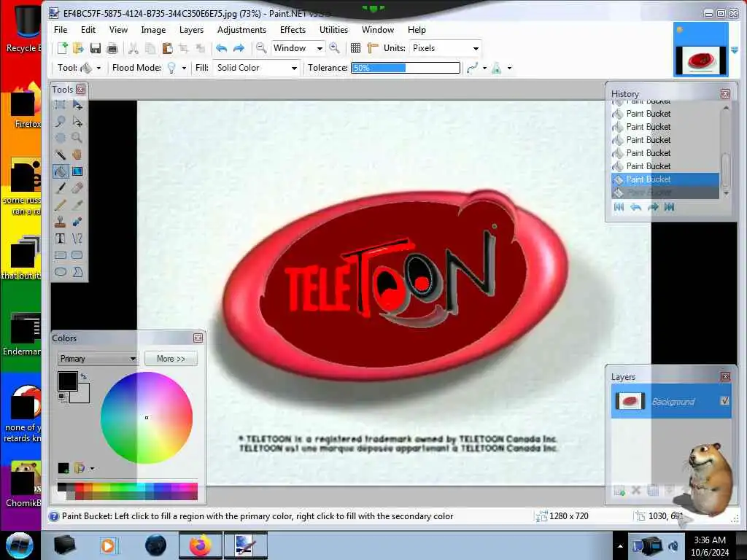Click the Zoom Out magnifier icon

pyautogui.click(x=261, y=48)
